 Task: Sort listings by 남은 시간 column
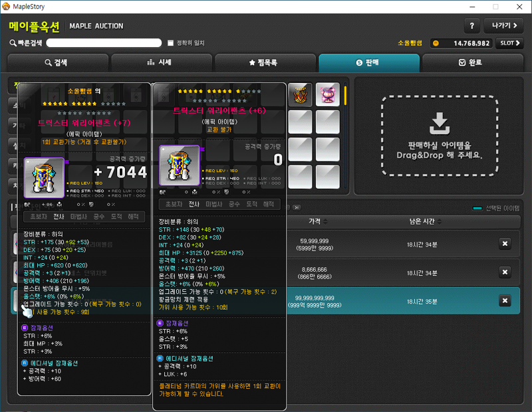point(425,221)
